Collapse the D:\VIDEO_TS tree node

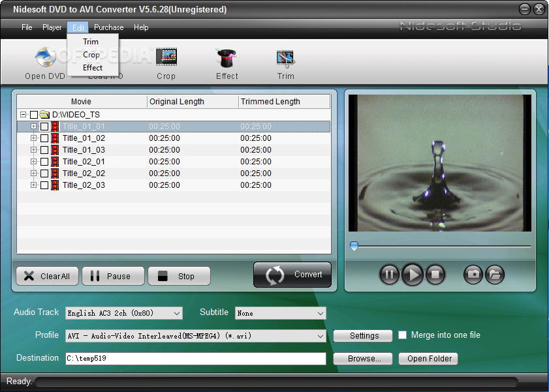tap(23, 114)
